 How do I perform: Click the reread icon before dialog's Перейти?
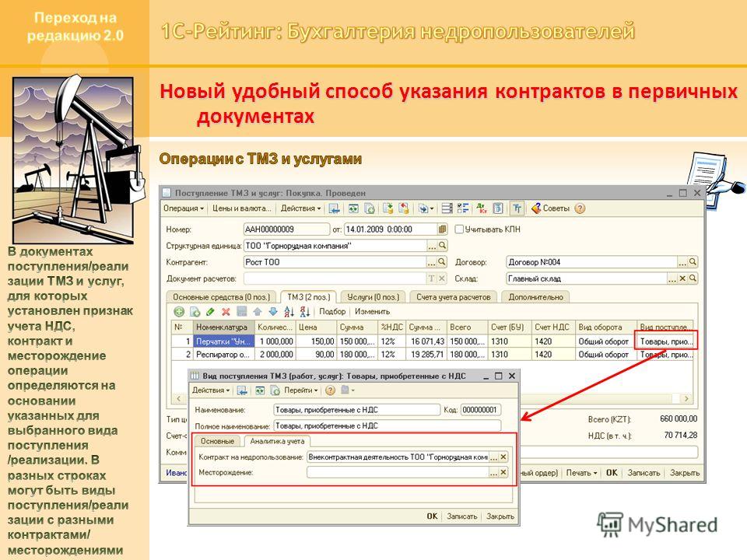[x=260, y=390]
